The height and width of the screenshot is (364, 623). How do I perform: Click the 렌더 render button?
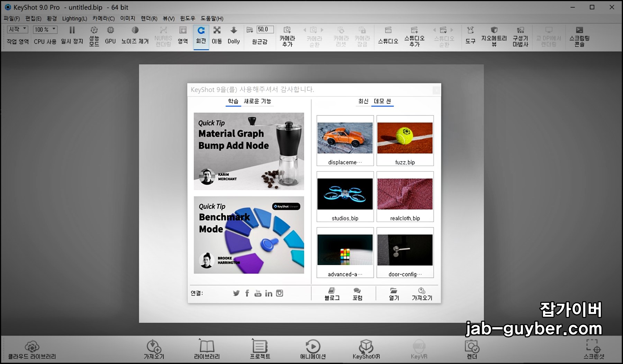(472, 349)
